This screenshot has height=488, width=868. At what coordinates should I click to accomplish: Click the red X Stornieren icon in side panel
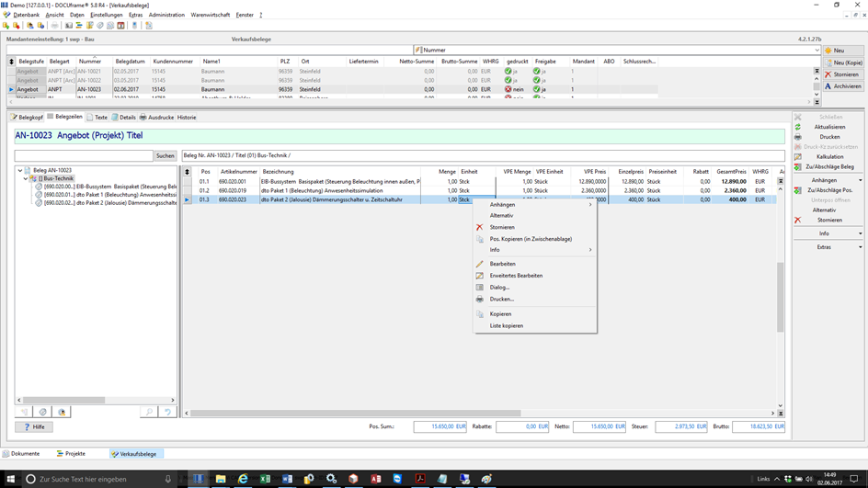click(x=798, y=221)
